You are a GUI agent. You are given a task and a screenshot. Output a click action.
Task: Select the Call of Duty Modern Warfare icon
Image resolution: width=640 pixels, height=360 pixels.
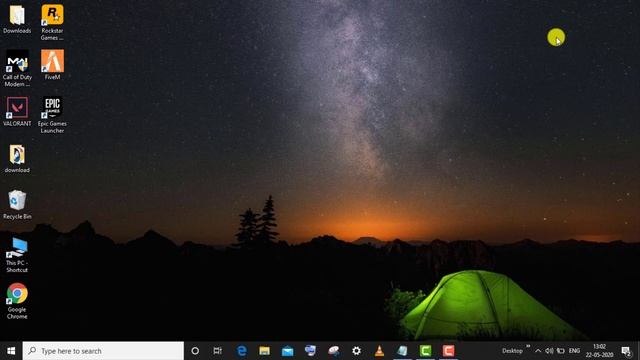tap(17, 69)
